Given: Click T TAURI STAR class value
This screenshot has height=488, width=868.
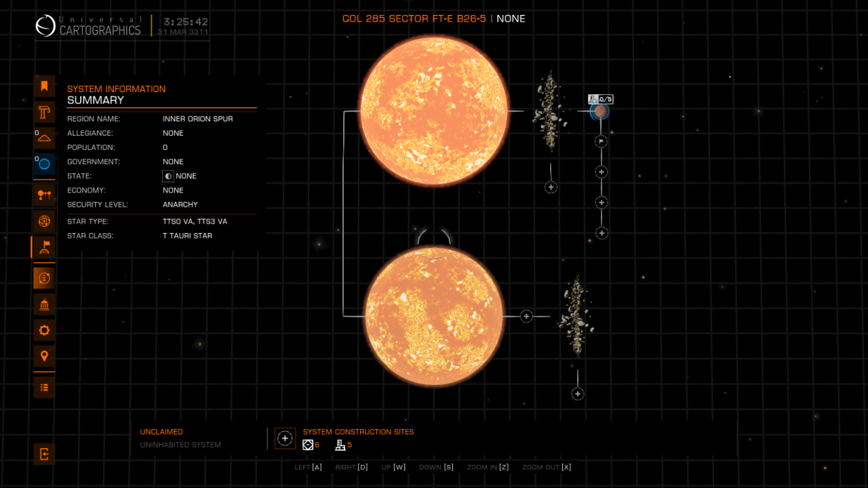Looking at the screenshot, I should coord(188,236).
